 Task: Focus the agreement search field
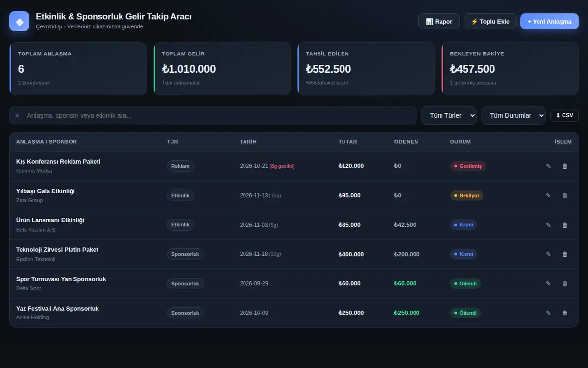click(213, 115)
